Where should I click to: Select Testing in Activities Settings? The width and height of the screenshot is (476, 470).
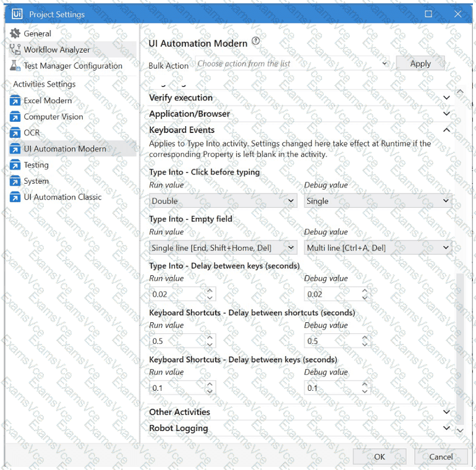coord(36,165)
